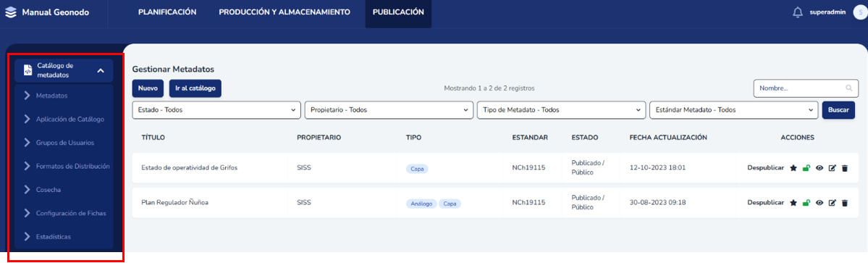View Estado de operatividad de Grifos via eye icon
Screen dimensions: 868x263
(819, 168)
